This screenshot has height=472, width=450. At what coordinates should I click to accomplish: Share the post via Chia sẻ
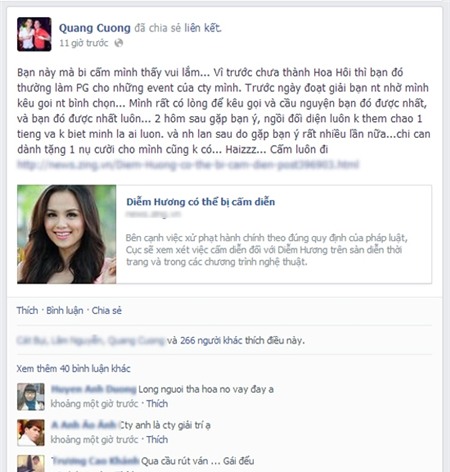107,311
